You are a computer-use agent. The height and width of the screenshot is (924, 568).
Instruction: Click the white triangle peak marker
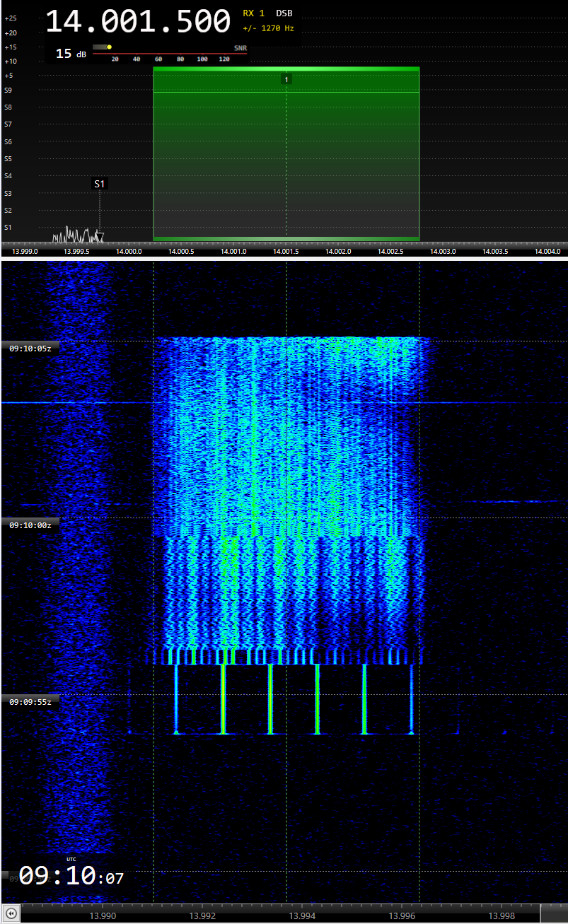click(100, 236)
